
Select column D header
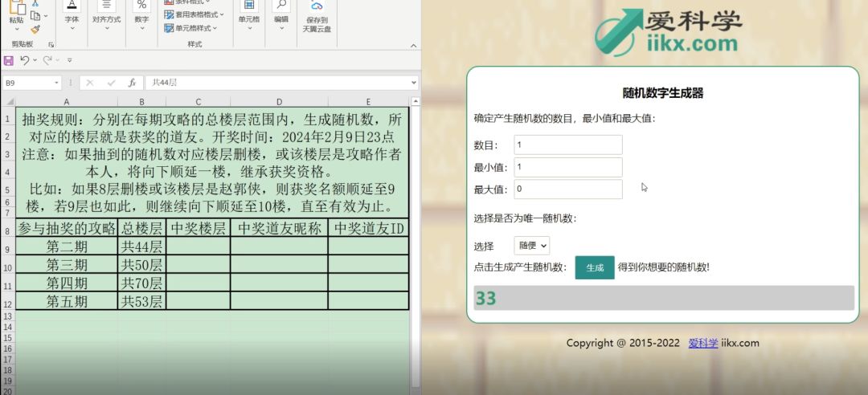click(279, 102)
